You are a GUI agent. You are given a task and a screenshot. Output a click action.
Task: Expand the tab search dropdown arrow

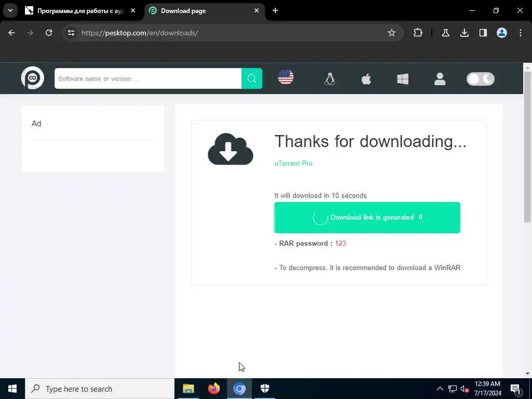pyautogui.click(x=10, y=10)
